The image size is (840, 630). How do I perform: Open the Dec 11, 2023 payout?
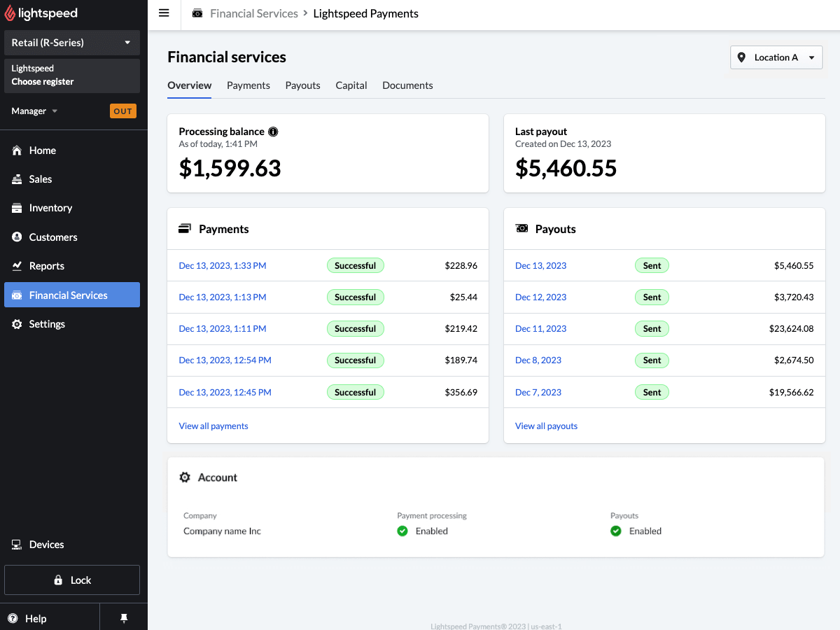pyautogui.click(x=540, y=328)
